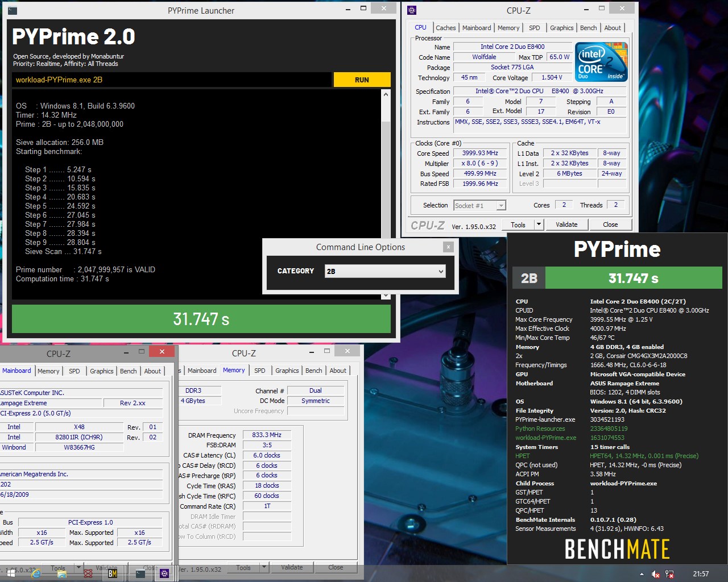Click Validate in bottom-middle CPU-Z window
728x582 pixels.
(292, 567)
